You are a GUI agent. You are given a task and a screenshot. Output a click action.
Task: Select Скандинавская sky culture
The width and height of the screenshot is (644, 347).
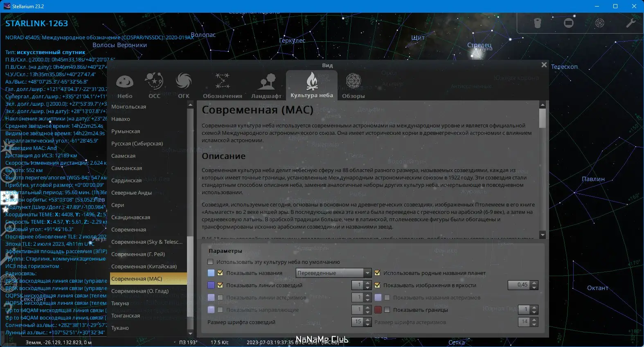pos(149,217)
